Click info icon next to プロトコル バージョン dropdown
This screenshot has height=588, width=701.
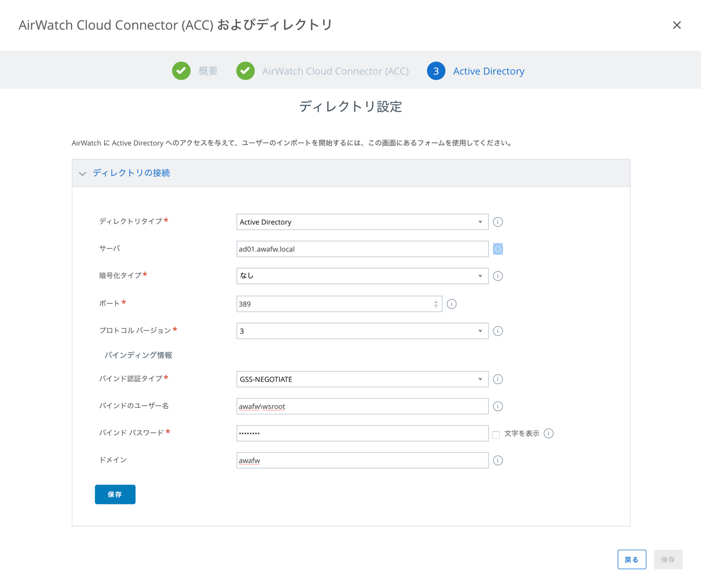coord(498,331)
